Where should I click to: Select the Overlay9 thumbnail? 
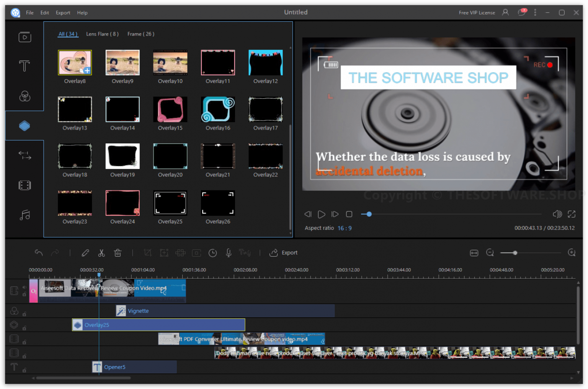pos(122,62)
